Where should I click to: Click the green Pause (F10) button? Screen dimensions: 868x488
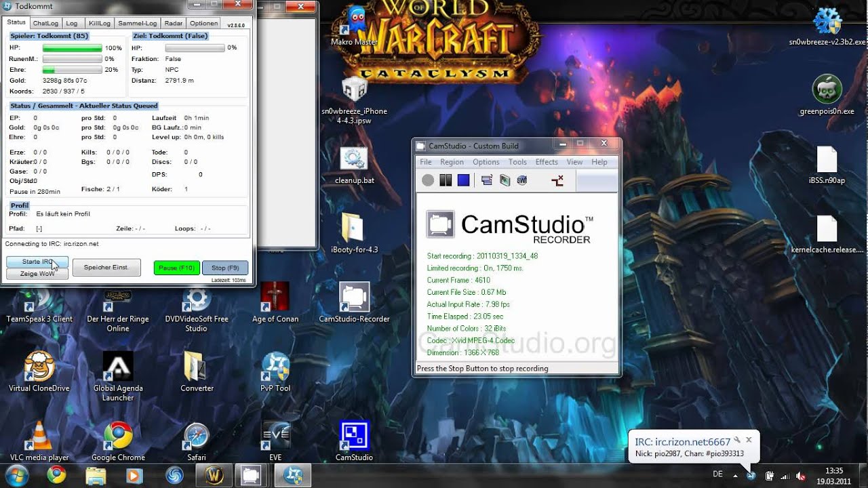tap(177, 268)
